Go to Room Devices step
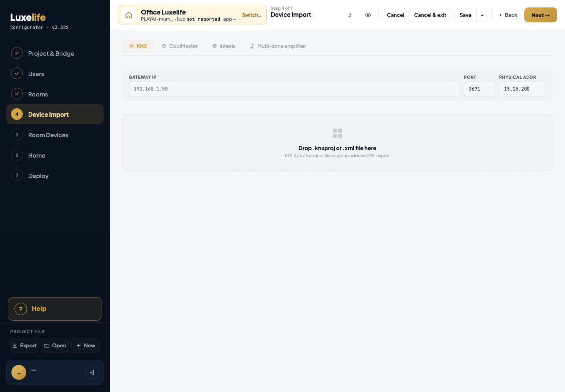The height and width of the screenshot is (392, 565). [55, 135]
